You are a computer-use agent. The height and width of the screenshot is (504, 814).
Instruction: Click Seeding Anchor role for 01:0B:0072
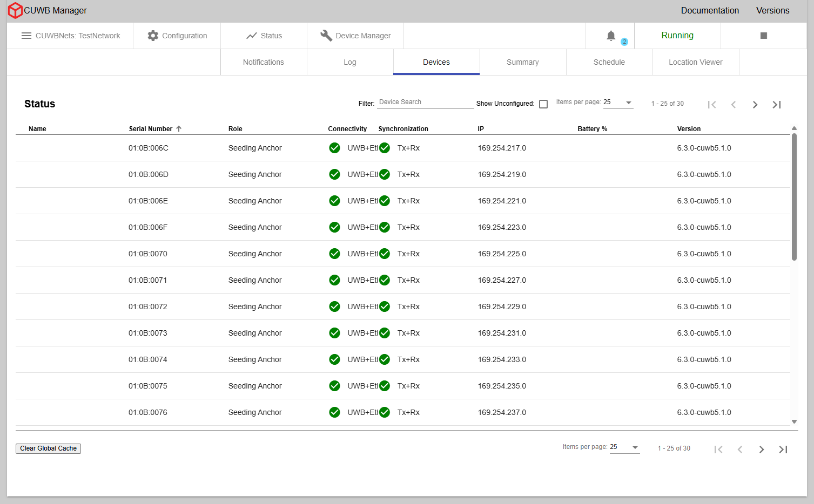coord(255,307)
